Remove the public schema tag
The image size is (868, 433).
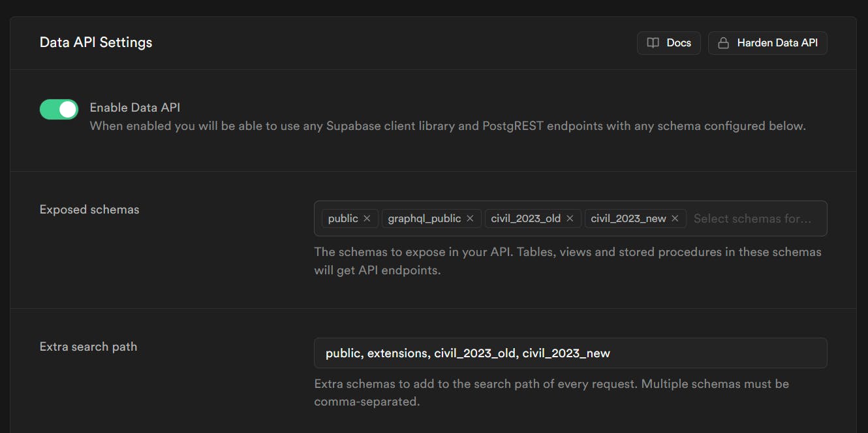pos(367,219)
